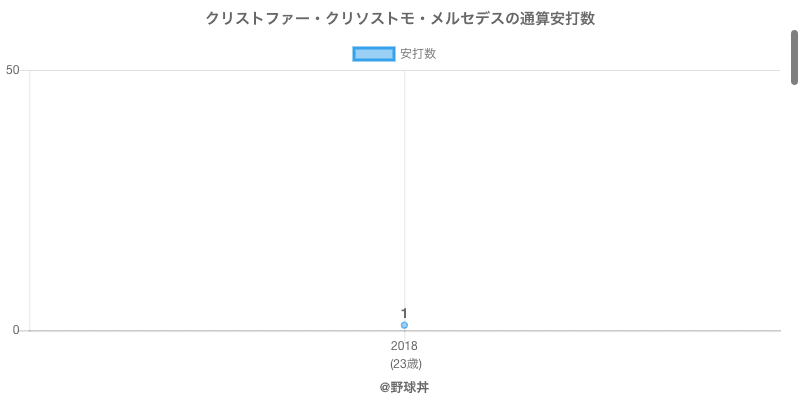Screen dimensions: 800x400
Task: Select the 2018 x-axis year label
Action: 404,346
